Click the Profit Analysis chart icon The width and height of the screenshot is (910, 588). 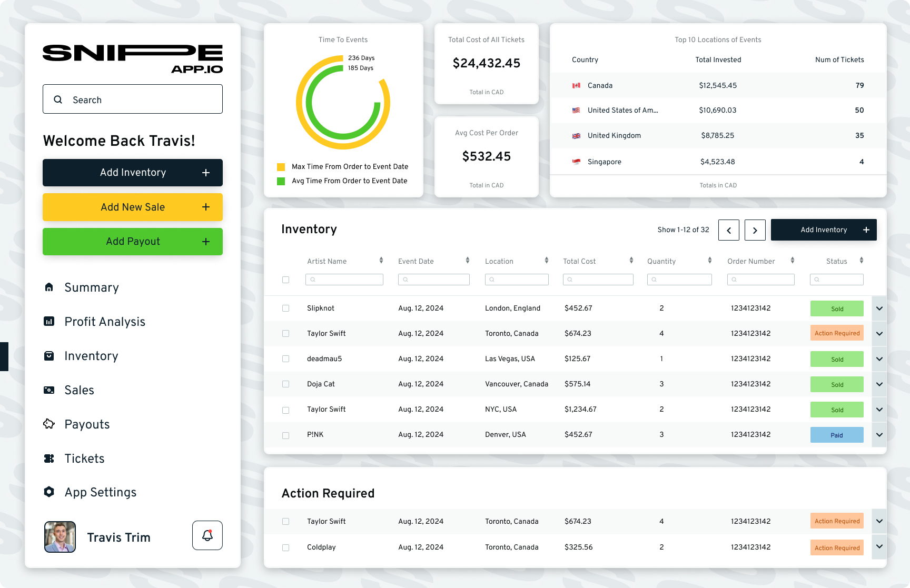49,321
